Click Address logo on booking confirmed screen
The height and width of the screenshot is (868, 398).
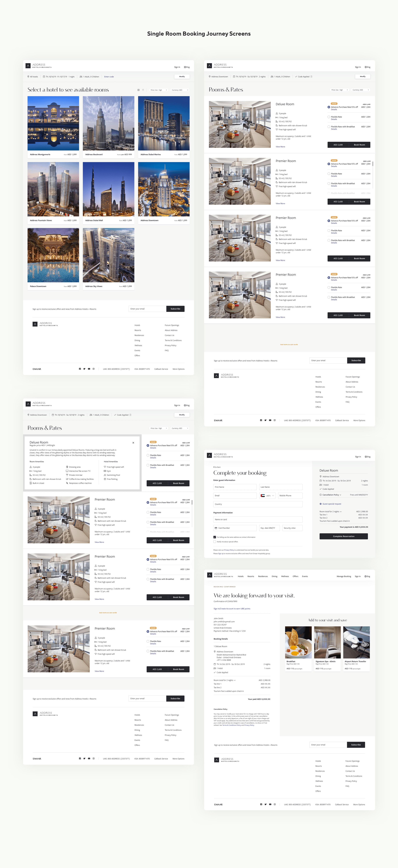pyautogui.click(x=220, y=575)
